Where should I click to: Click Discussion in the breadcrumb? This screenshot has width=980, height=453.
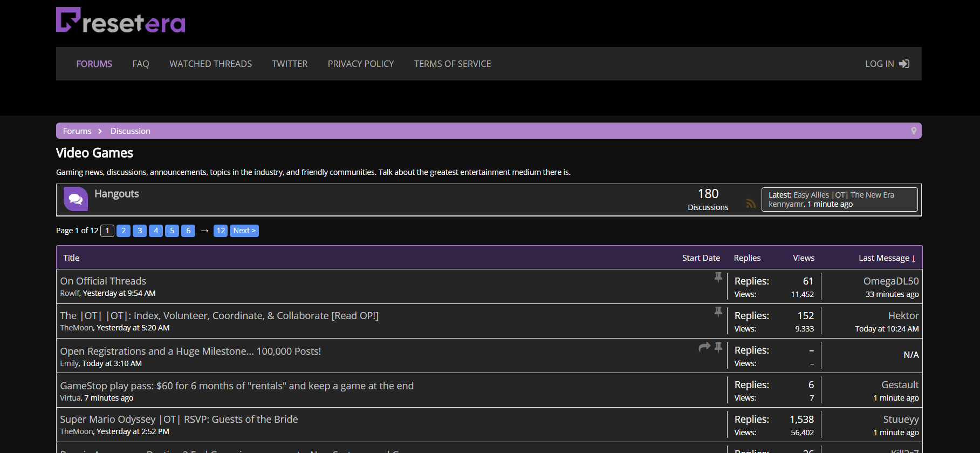pyautogui.click(x=131, y=131)
